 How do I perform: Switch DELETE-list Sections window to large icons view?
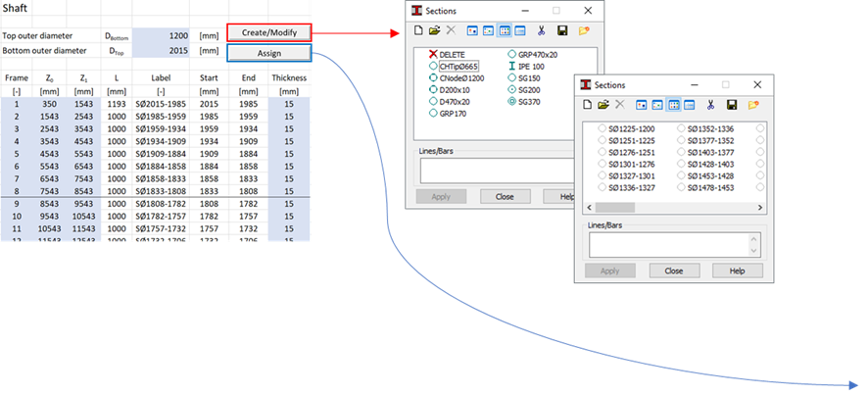[x=473, y=30]
